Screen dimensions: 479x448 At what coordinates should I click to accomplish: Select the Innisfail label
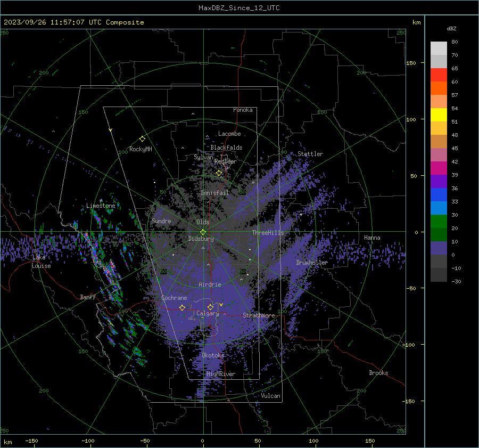point(214,193)
